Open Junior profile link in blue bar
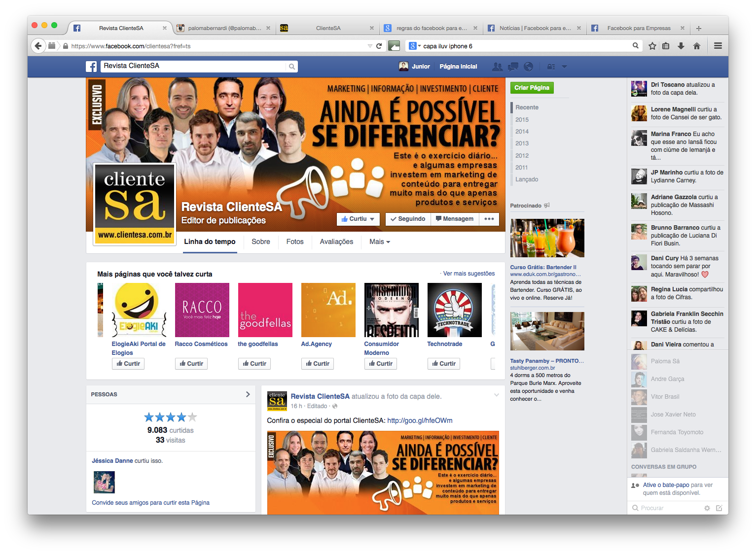Image resolution: width=756 pixels, height=554 pixels. [x=415, y=67]
